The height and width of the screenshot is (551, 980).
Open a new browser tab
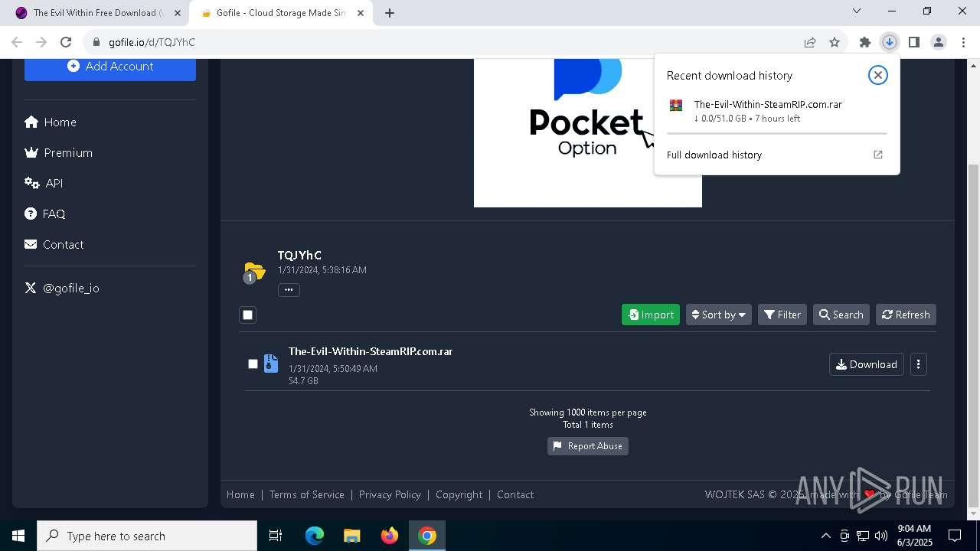[390, 13]
